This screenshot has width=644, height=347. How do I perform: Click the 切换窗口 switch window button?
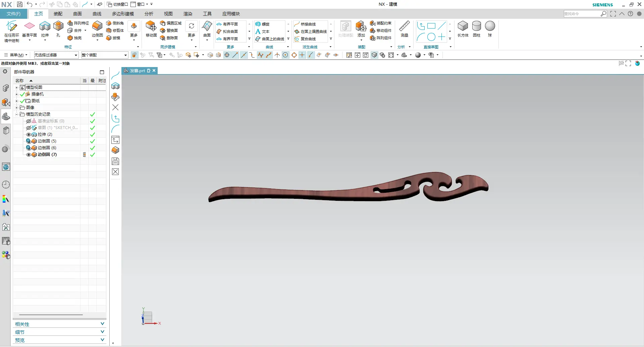click(x=117, y=4)
